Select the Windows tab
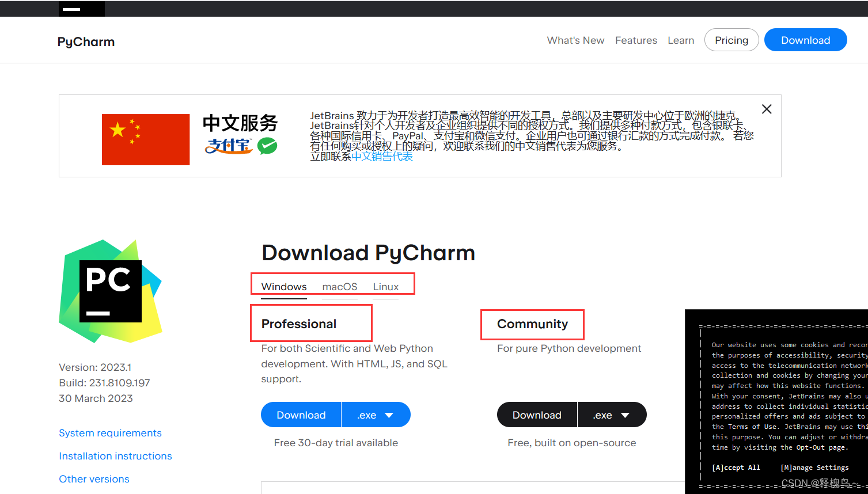Image resolution: width=868 pixels, height=494 pixels. click(x=284, y=287)
